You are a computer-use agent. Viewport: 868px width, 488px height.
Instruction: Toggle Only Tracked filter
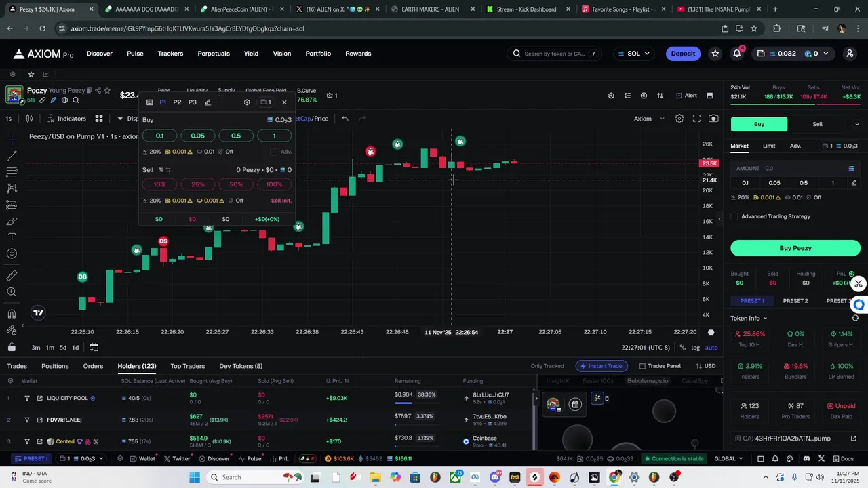[x=547, y=366]
